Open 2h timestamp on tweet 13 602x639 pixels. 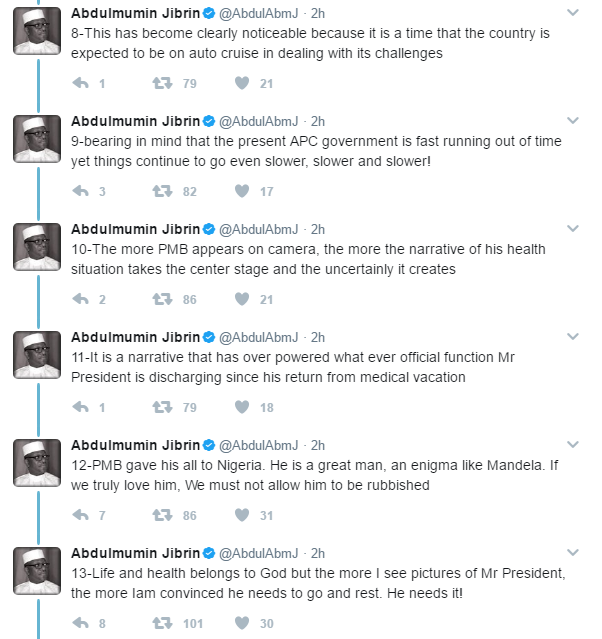[318, 553]
